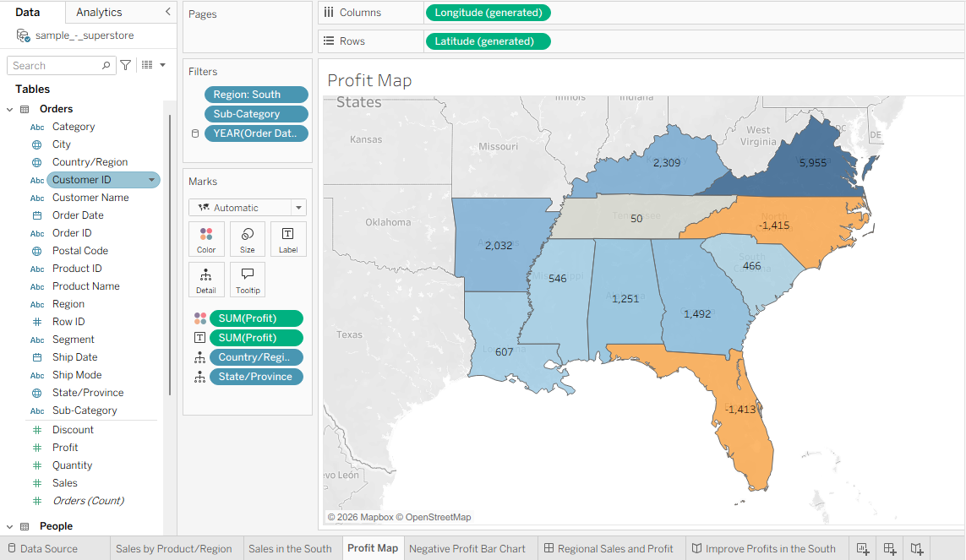Expand the view options dropdown arrow
The width and height of the screenshot is (966, 560).
pos(162,64)
